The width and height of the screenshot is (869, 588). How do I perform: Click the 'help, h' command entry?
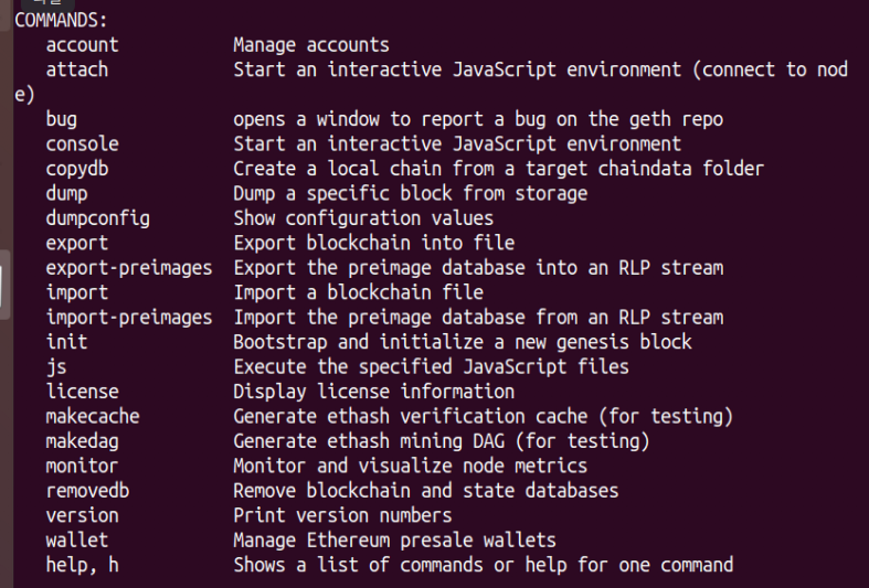(82, 566)
